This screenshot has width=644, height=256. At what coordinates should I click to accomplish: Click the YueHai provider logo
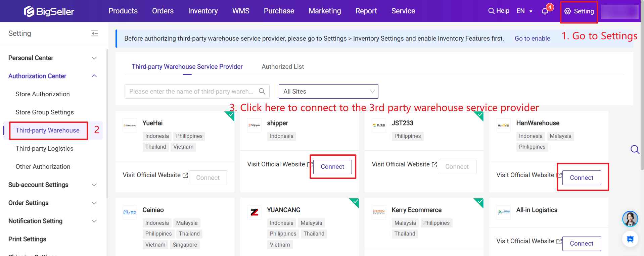click(130, 125)
